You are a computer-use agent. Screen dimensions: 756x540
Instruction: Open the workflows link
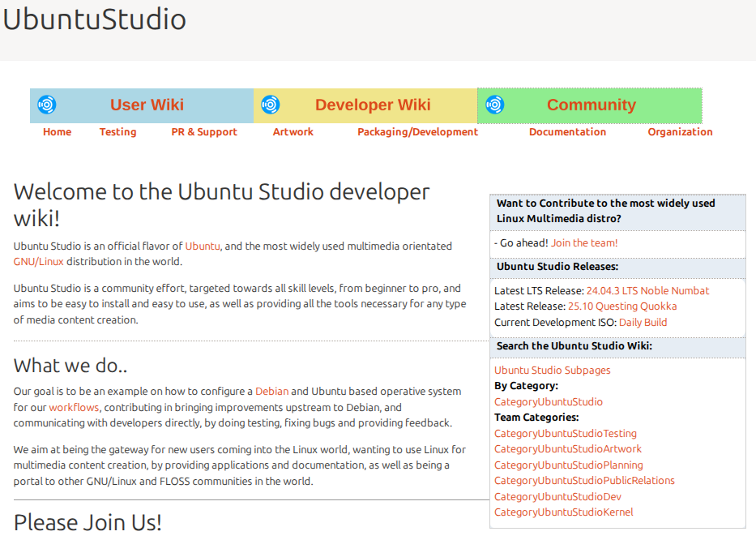(74, 407)
